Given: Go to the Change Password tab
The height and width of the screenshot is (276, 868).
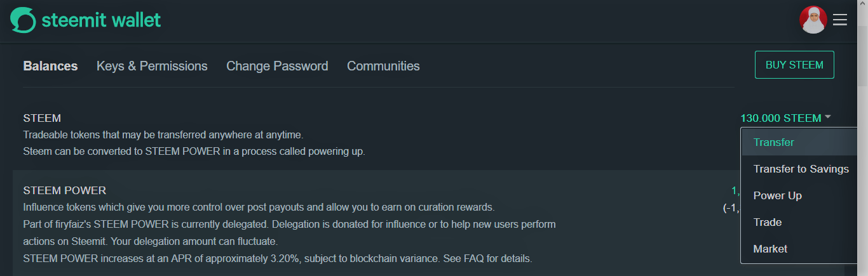Looking at the screenshot, I should tap(277, 66).
